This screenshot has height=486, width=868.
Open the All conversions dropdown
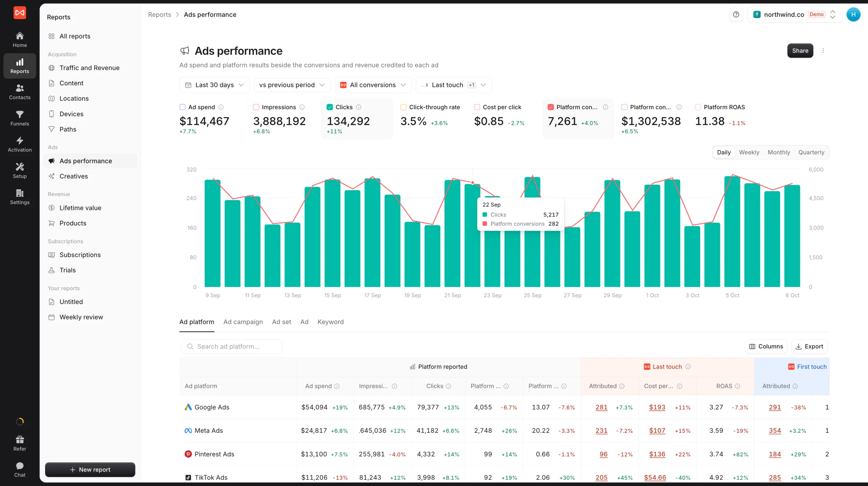373,85
